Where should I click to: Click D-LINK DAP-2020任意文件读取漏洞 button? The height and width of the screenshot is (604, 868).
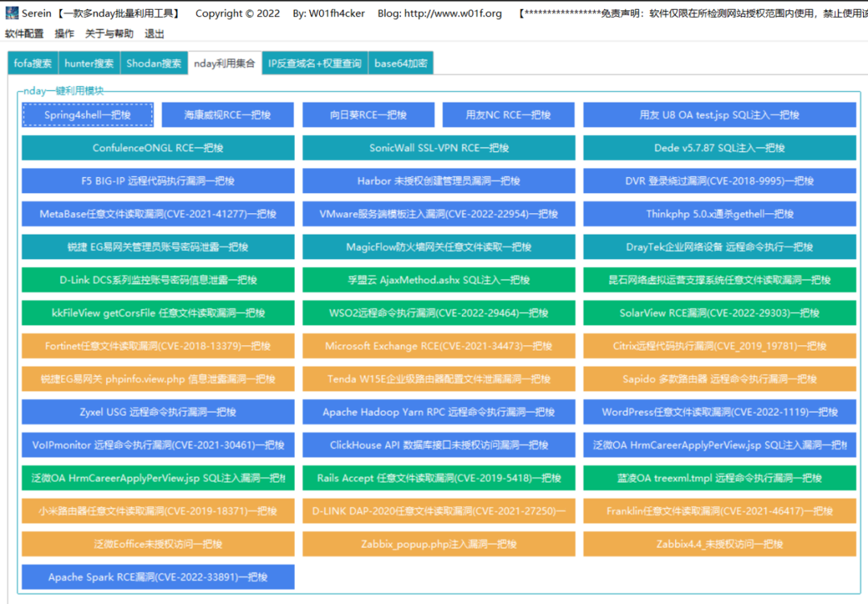pyautogui.click(x=439, y=511)
